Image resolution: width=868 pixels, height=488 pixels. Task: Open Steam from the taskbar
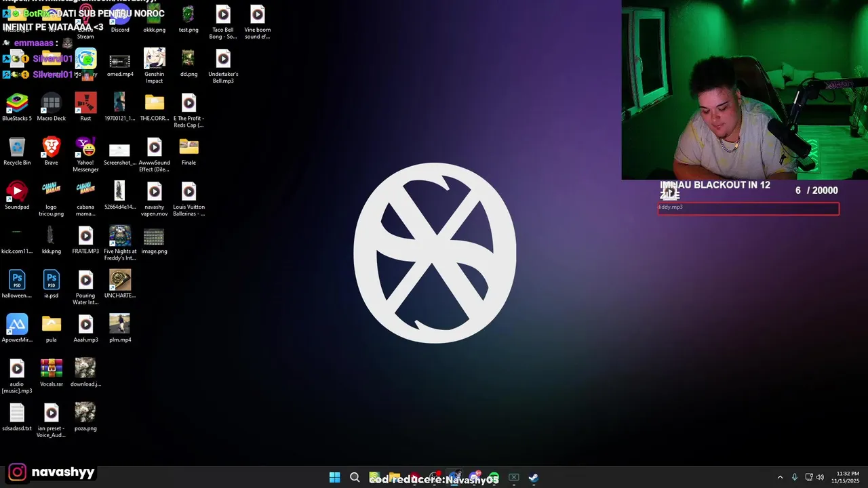coord(534,477)
